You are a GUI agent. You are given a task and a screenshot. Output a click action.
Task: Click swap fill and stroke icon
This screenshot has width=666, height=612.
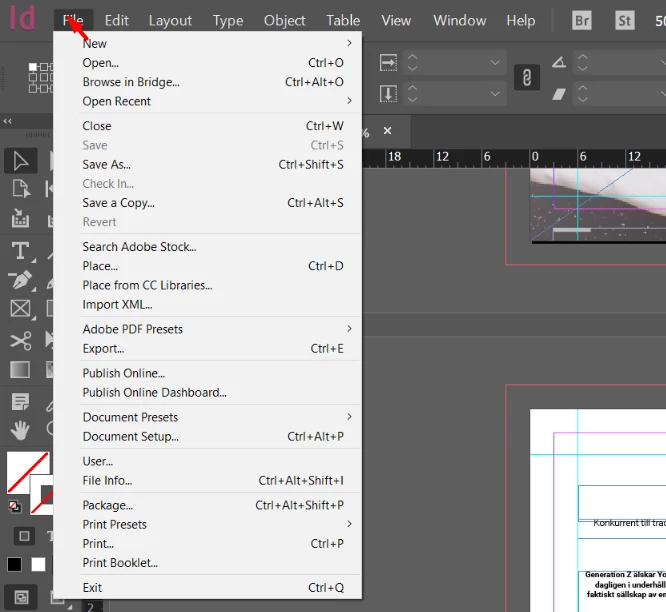(14, 506)
